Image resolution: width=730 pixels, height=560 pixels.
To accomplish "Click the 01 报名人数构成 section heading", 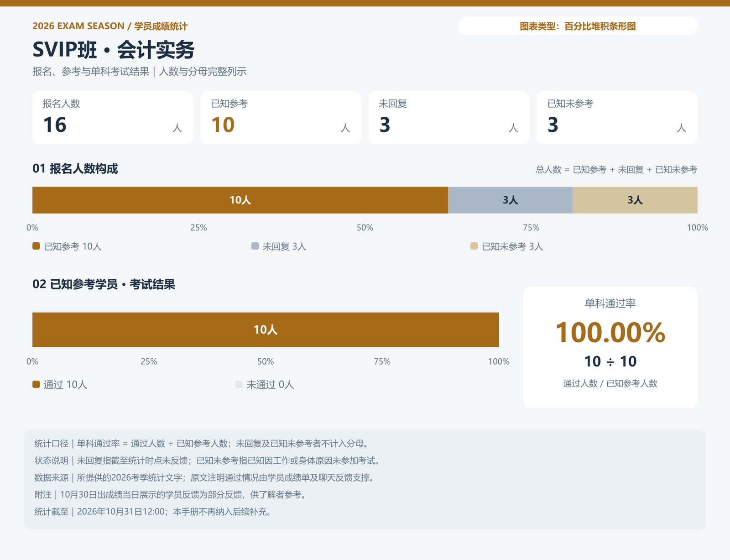I will click(x=75, y=169).
